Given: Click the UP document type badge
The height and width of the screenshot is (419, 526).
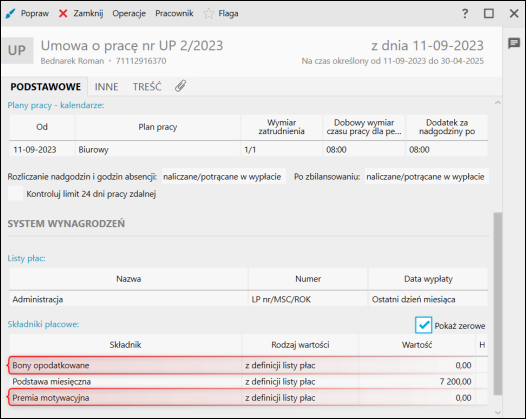Looking at the screenshot, I should click(17, 50).
